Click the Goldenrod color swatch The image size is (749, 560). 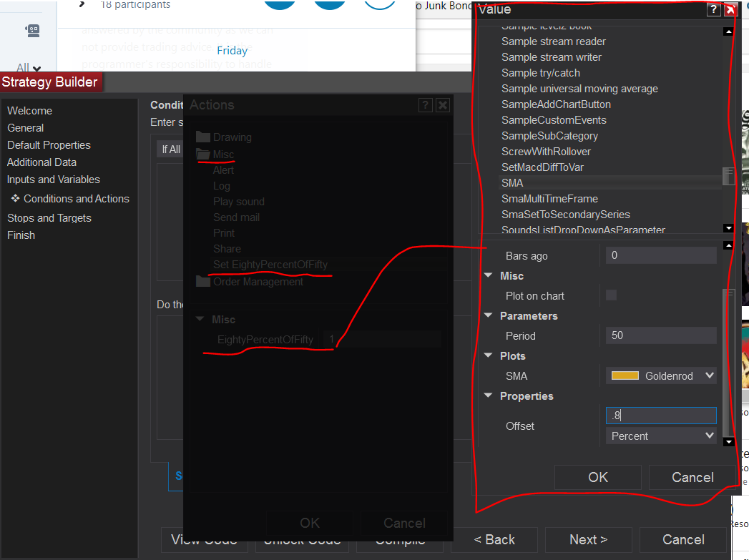tap(625, 375)
